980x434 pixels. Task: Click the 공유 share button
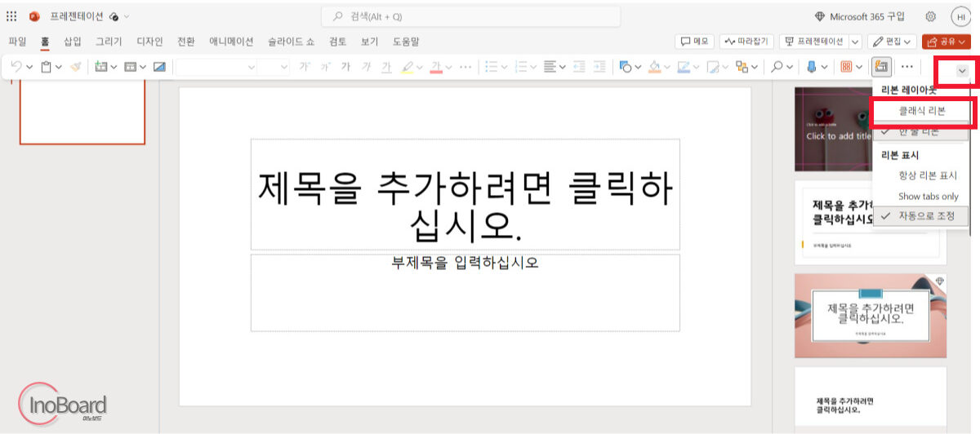pyautogui.click(x=946, y=41)
